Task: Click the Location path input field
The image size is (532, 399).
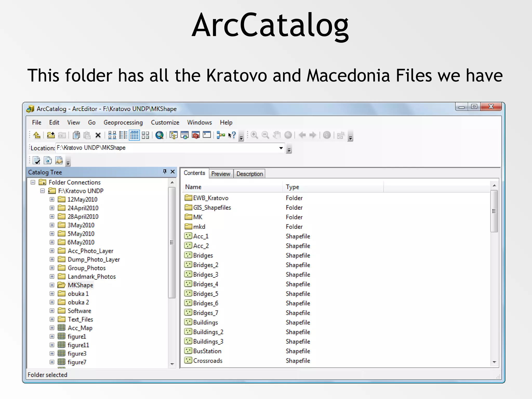Action: (x=166, y=148)
